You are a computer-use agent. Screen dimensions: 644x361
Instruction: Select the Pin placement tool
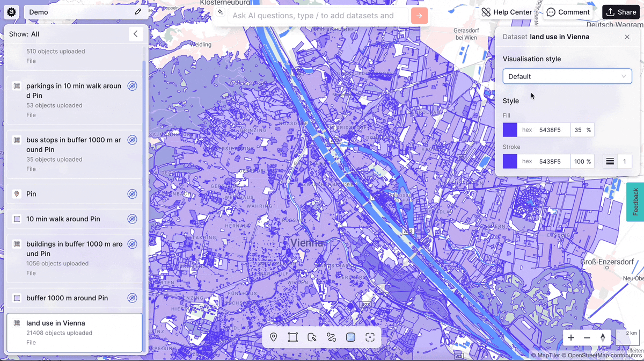click(x=273, y=337)
